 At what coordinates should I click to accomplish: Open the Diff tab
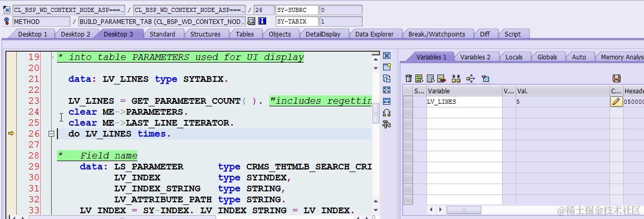point(485,34)
